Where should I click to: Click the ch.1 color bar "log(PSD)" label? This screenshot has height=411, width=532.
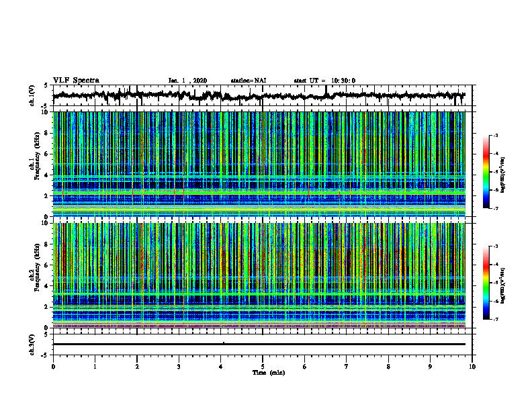coord(503,175)
